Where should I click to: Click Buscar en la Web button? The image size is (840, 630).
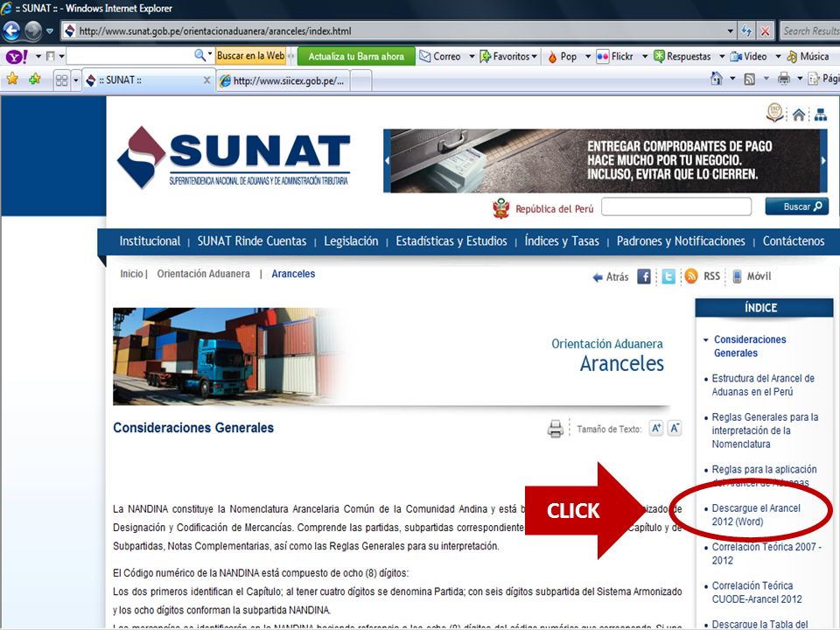pos(250,56)
